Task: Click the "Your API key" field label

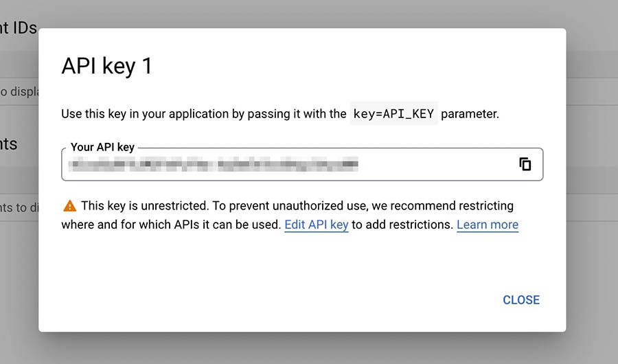Action: pos(102,148)
